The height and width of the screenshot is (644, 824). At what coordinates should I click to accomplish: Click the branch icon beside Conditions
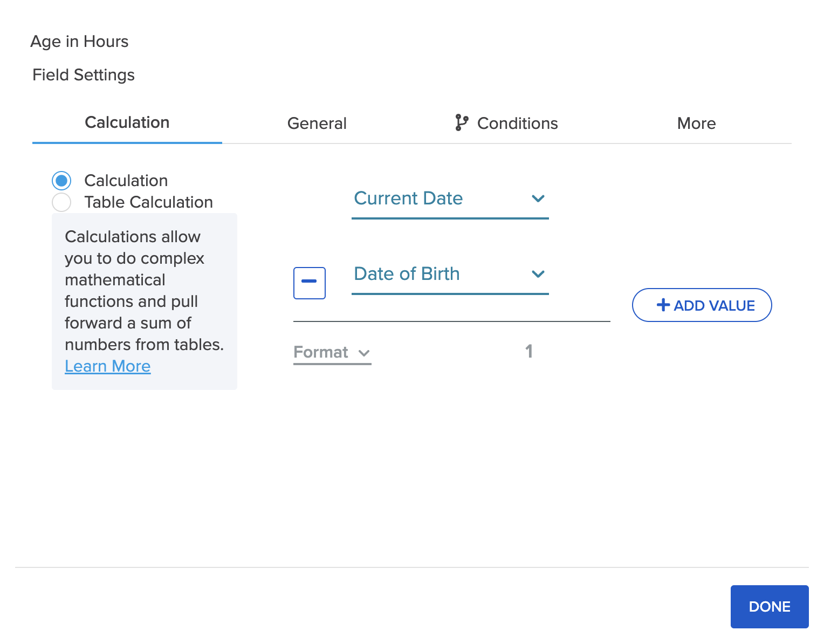pos(461,123)
